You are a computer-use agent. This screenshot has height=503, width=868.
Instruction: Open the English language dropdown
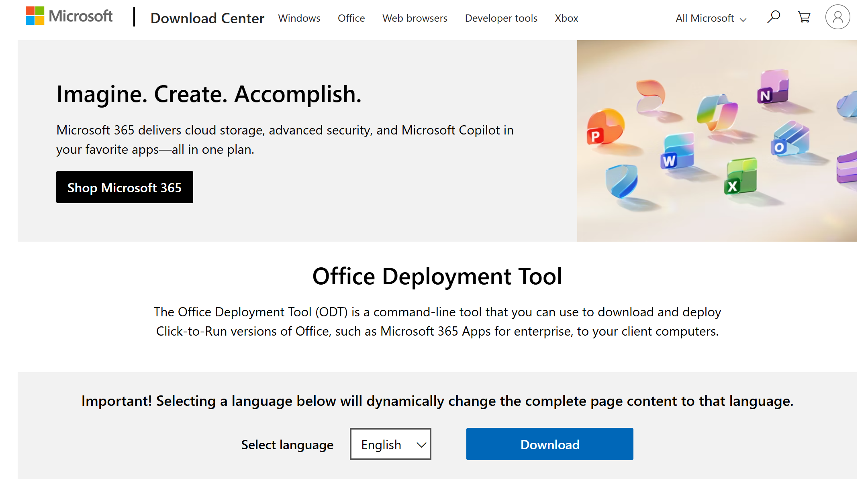point(390,444)
